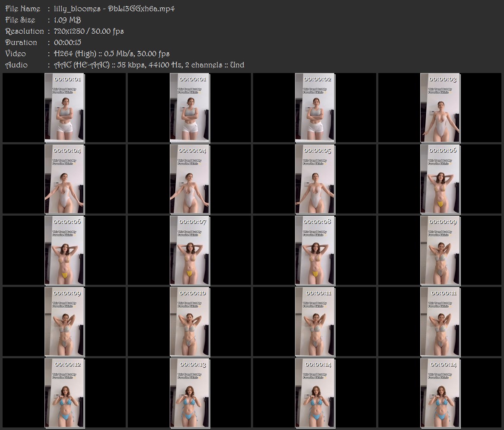Screen dimensions: 504x430
Task: Click the frame thumbnail stamped 00:00:10
Action: [x=190, y=322]
